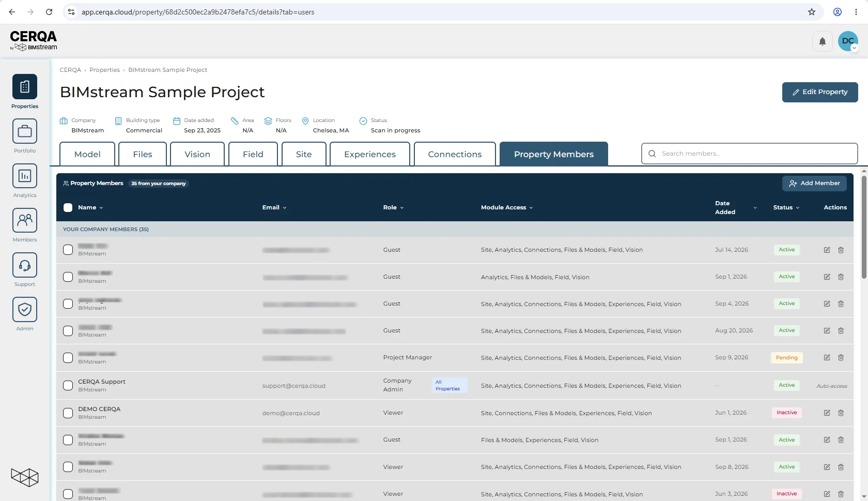Sort by the Date Added column

pyautogui.click(x=736, y=207)
